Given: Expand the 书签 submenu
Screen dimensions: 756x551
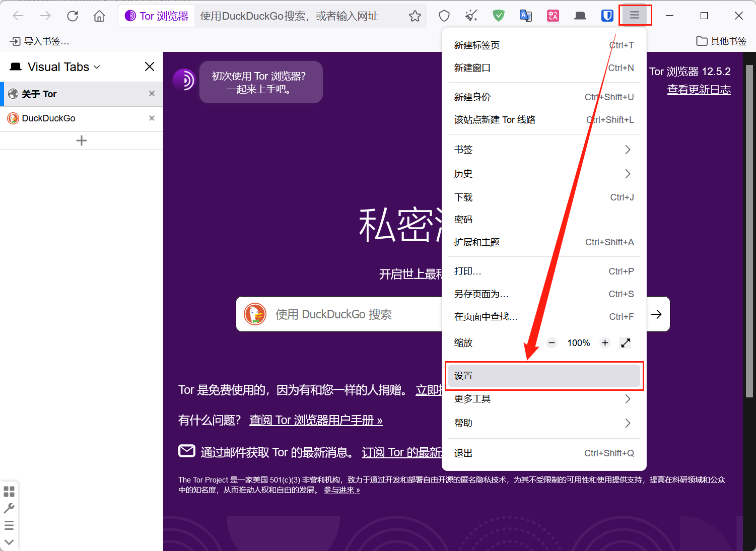Looking at the screenshot, I should 544,150.
